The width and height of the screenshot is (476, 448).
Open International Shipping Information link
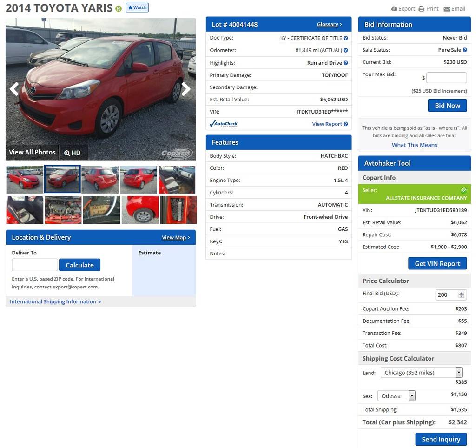click(x=55, y=301)
